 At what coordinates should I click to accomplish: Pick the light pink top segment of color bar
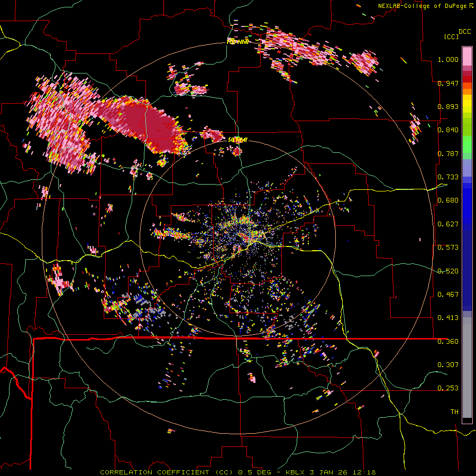(x=467, y=56)
